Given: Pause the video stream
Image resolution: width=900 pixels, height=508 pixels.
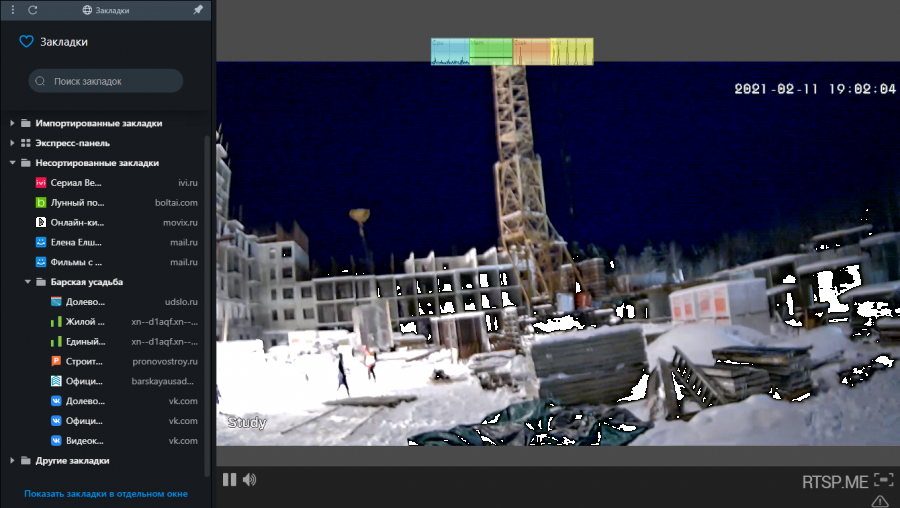Looking at the screenshot, I should point(229,479).
